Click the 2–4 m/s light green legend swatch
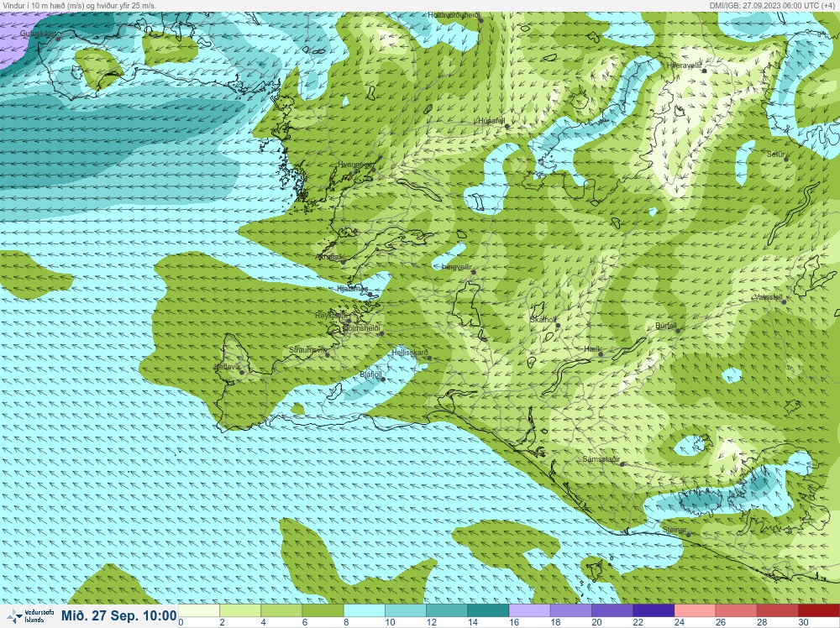 (x=240, y=611)
